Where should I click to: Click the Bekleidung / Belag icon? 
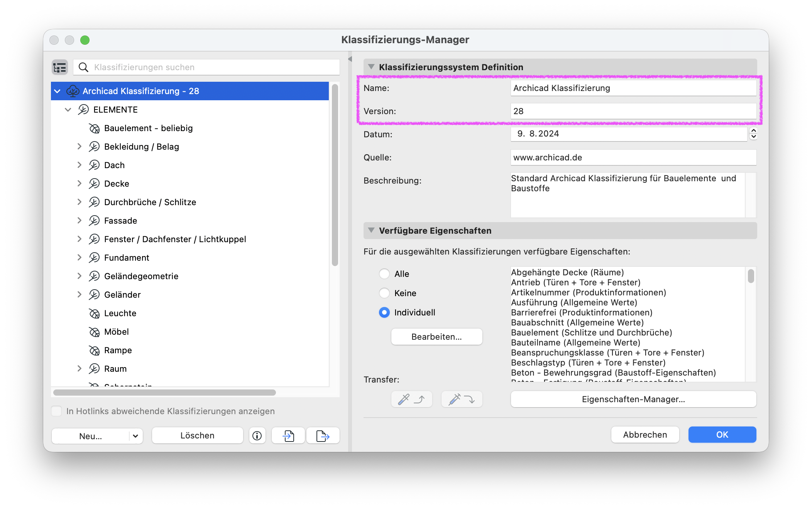click(94, 147)
